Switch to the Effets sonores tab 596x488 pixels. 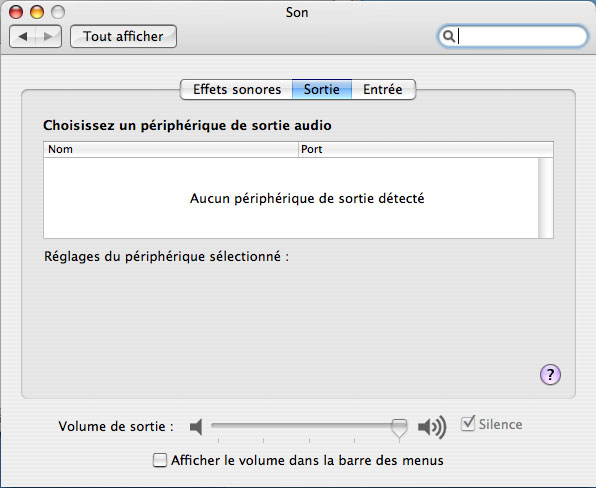click(x=236, y=89)
